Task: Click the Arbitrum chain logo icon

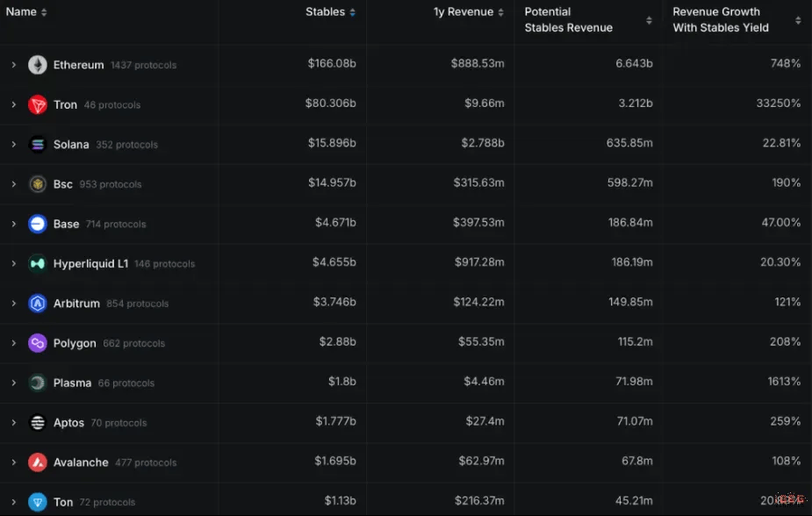Action: click(37, 304)
